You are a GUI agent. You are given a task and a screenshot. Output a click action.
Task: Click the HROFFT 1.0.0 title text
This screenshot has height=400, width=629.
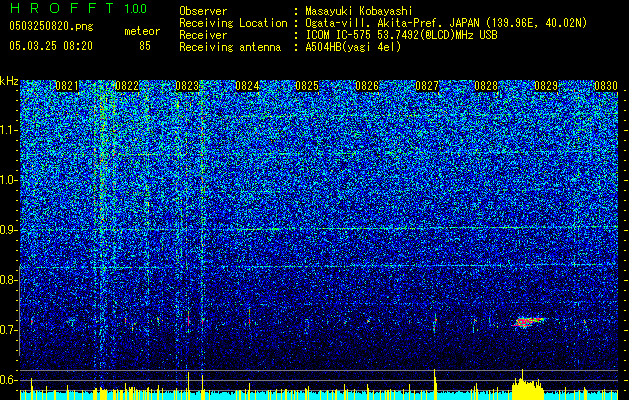click(78, 8)
